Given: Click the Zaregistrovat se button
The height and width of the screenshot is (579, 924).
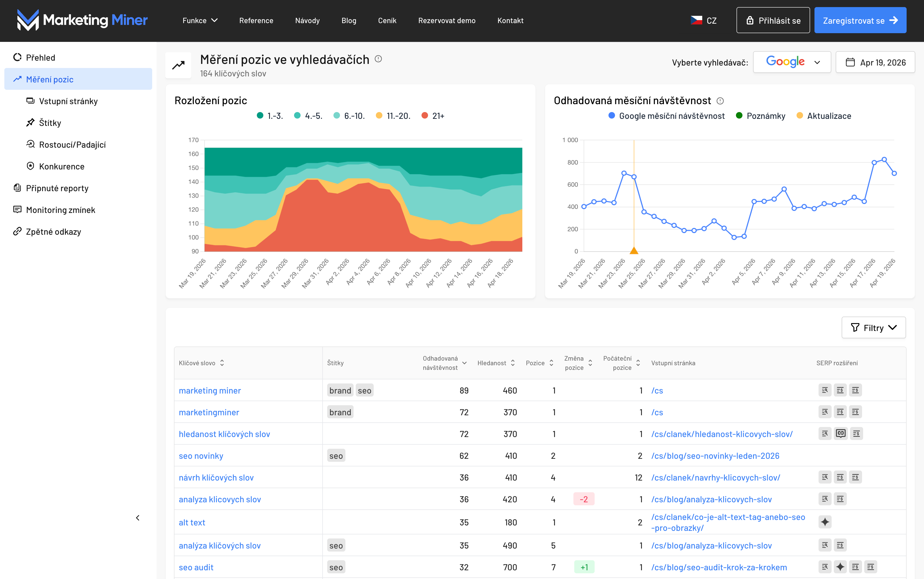Looking at the screenshot, I should tap(860, 20).
